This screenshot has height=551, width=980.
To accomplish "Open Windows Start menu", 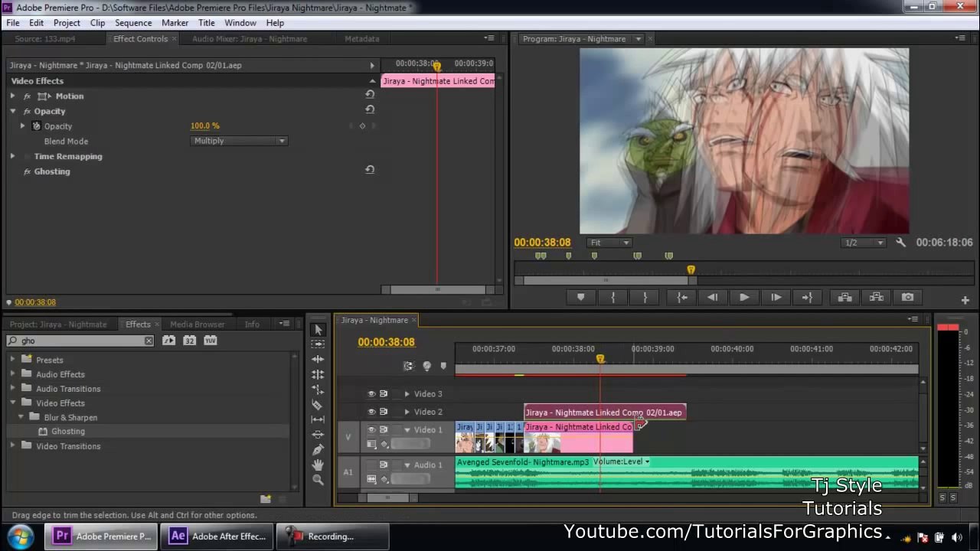I will point(21,536).
